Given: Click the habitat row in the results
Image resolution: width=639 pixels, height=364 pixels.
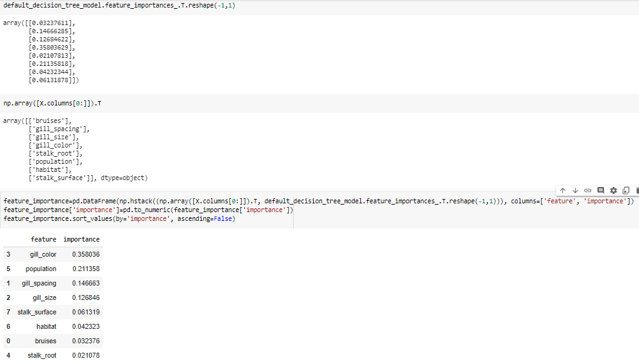Looking at the screenshot, I should point(46,326).
